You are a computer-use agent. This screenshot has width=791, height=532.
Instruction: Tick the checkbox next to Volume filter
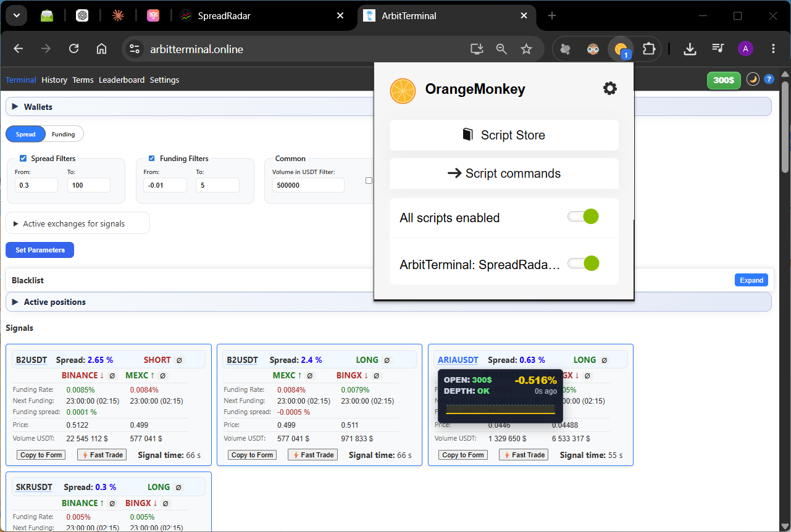click(369, 180)
